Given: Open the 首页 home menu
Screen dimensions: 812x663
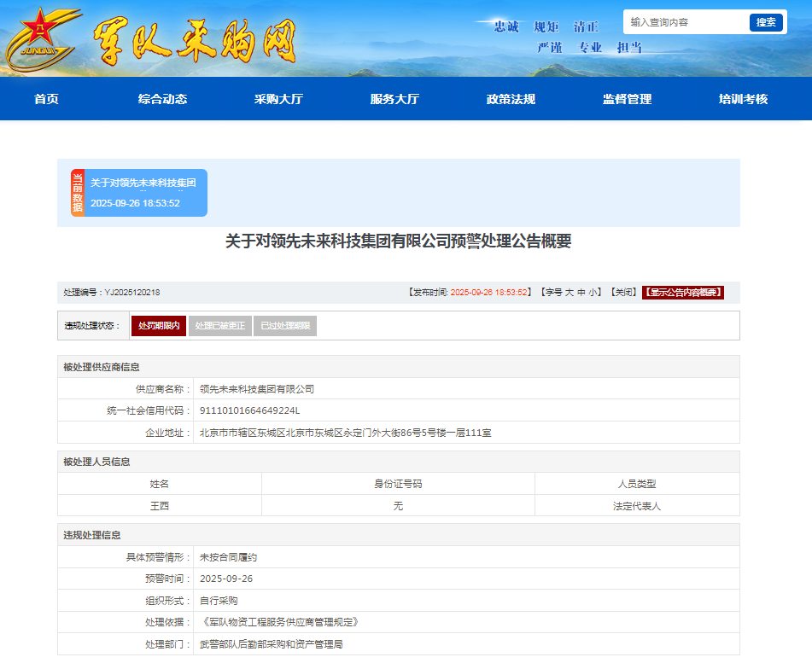Looking at the screenshot, I should [46, 99].
